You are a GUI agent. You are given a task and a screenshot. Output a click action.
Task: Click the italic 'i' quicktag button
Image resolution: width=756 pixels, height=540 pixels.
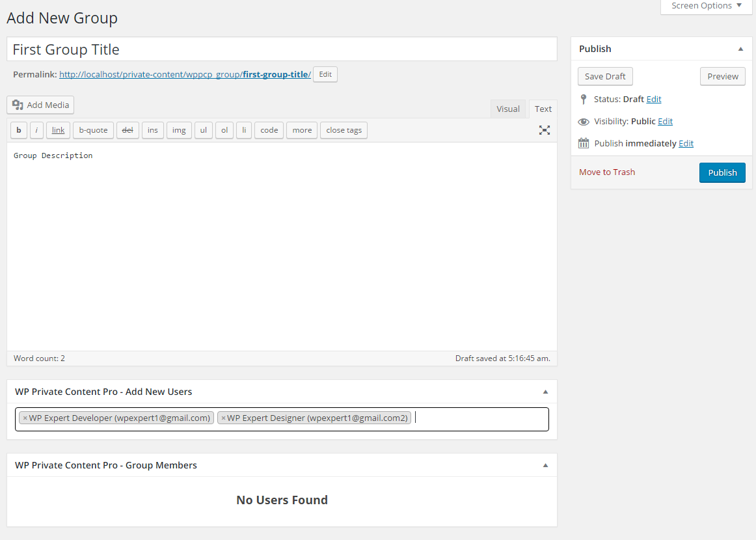[36, 130]
